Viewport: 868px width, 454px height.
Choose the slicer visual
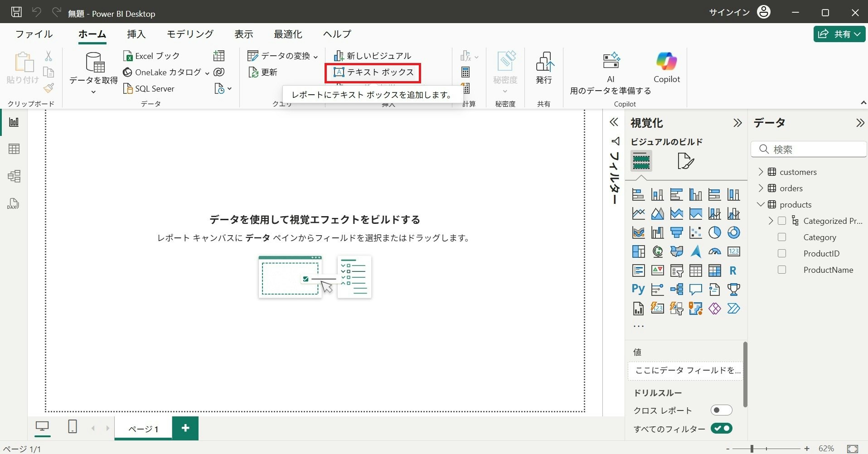coord(676,270)
